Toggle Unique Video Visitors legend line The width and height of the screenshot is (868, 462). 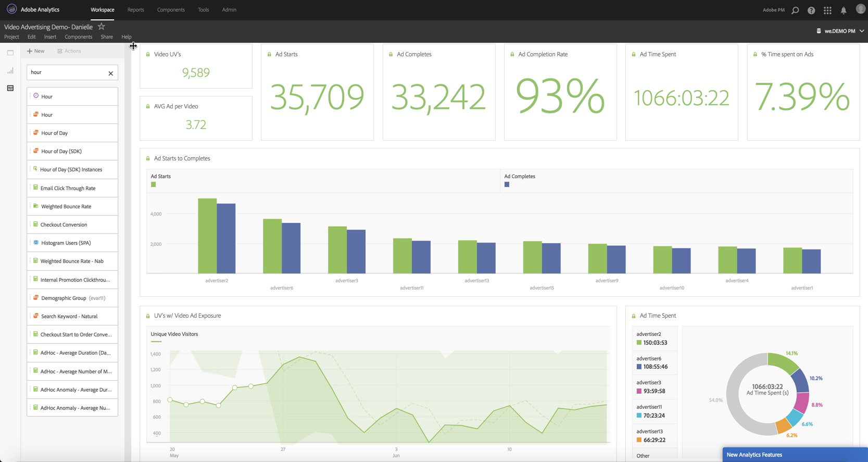(x=156, y=342)
